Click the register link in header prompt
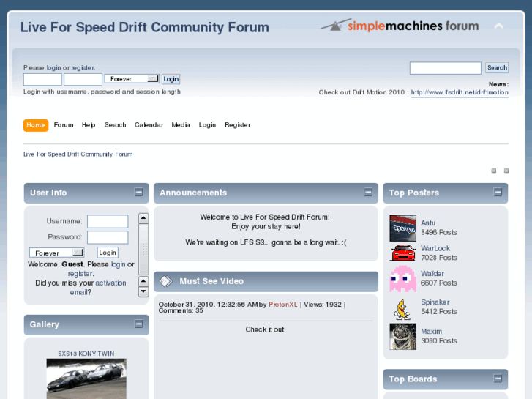Viewport: 532px width, 399px height. click(83, 67)
